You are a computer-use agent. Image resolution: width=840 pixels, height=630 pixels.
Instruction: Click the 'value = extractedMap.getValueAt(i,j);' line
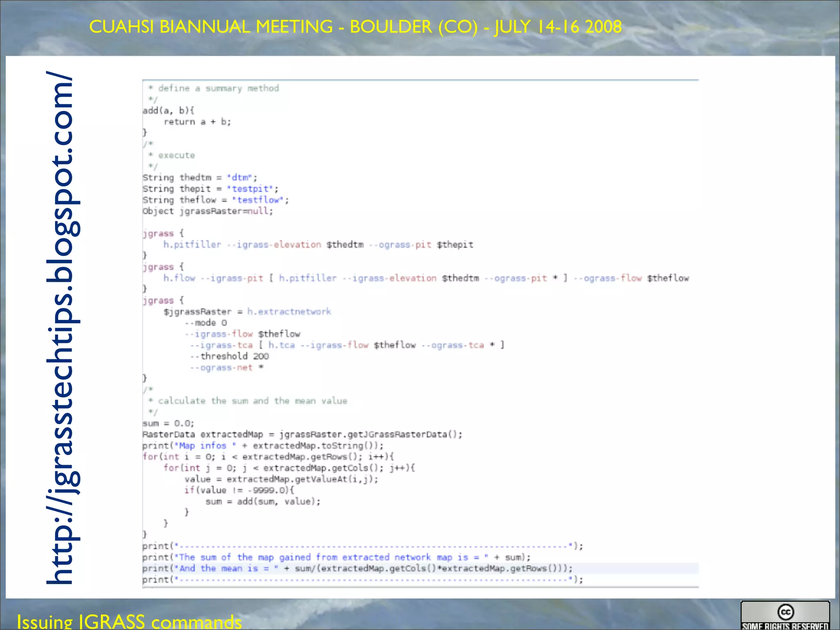click(281, 479)
